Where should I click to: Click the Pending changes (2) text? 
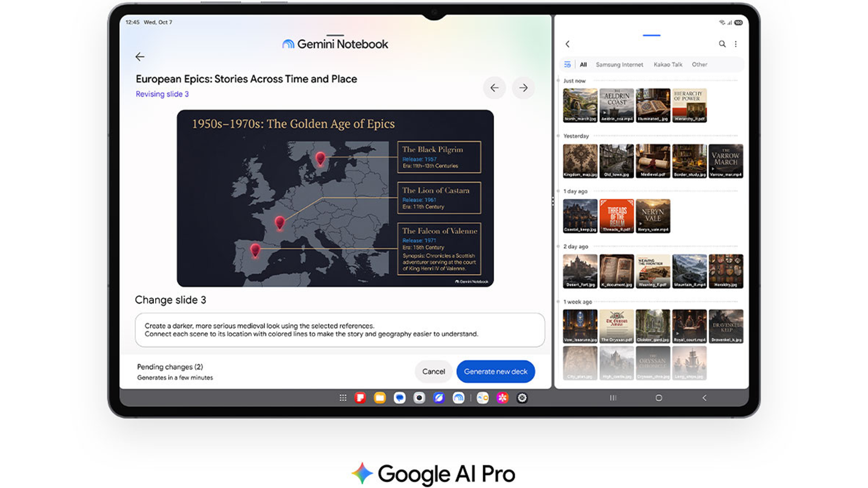170,367
